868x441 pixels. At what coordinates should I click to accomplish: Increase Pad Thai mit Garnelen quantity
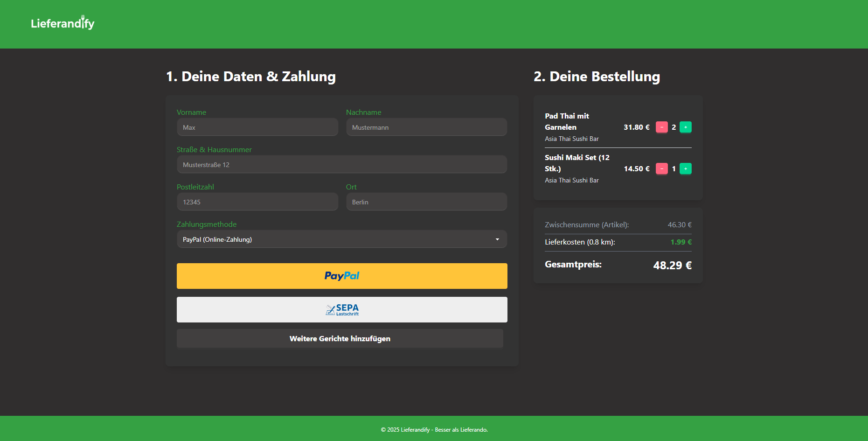click(x=685, y=127)
